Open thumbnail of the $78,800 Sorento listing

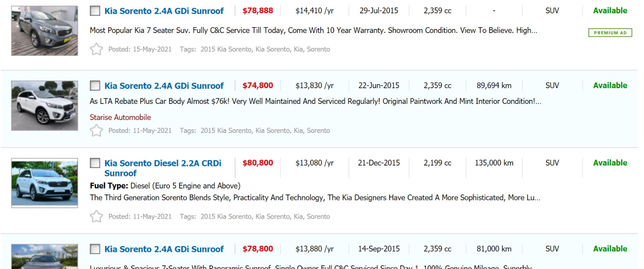point(45,256)
